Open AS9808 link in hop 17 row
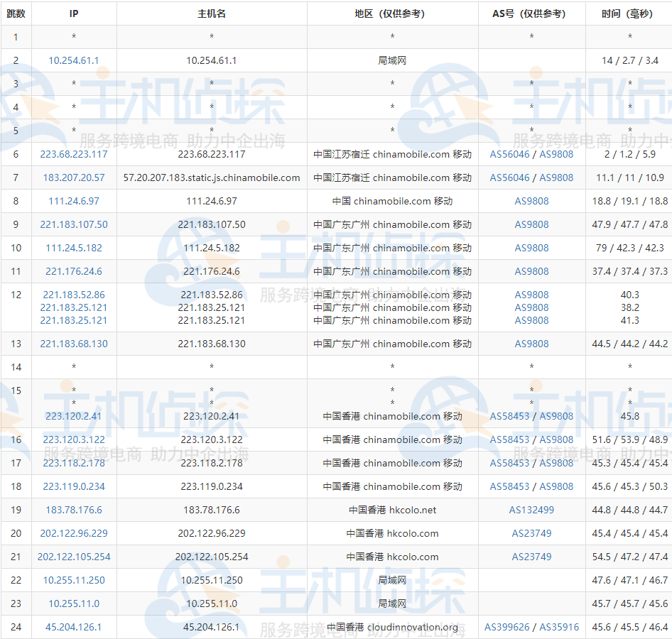 click(556, 463)
